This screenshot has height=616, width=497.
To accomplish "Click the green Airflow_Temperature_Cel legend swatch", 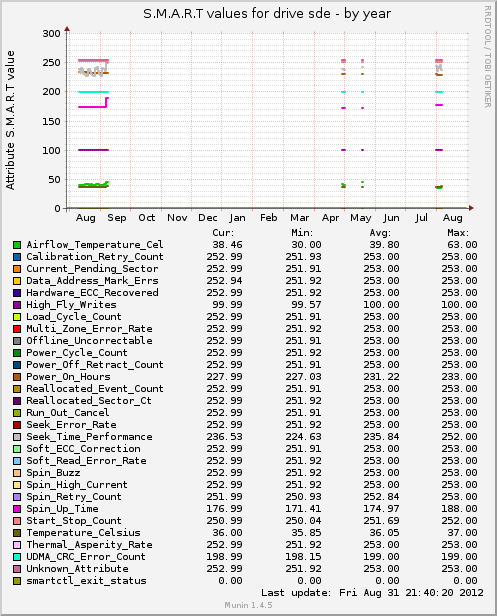I will coord(17,245).
